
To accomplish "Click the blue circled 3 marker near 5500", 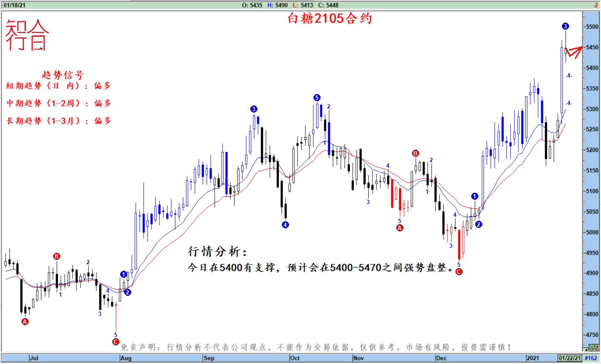I will (565, 26).
